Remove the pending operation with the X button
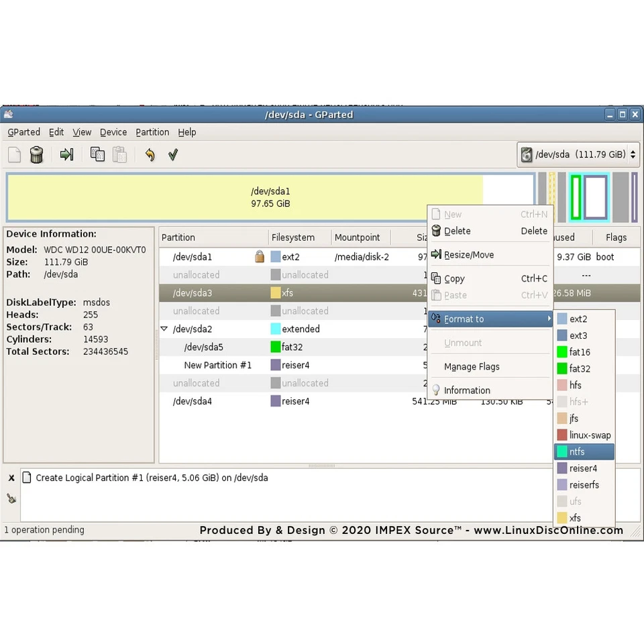The width and height of the screenshot is (644, 644). click(11, 478)
